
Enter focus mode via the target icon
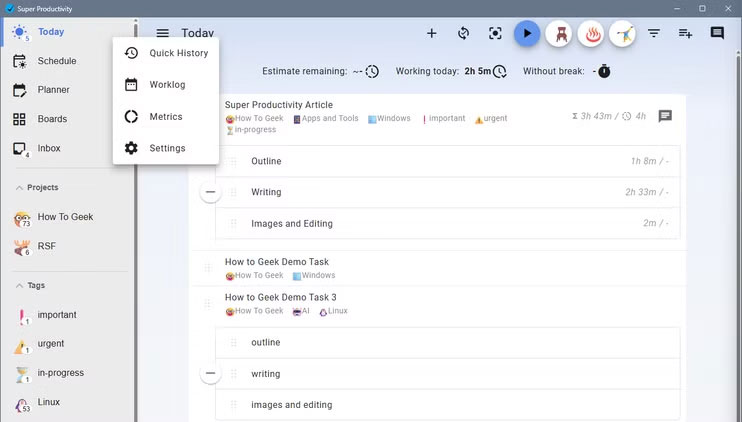click(495, 33)
